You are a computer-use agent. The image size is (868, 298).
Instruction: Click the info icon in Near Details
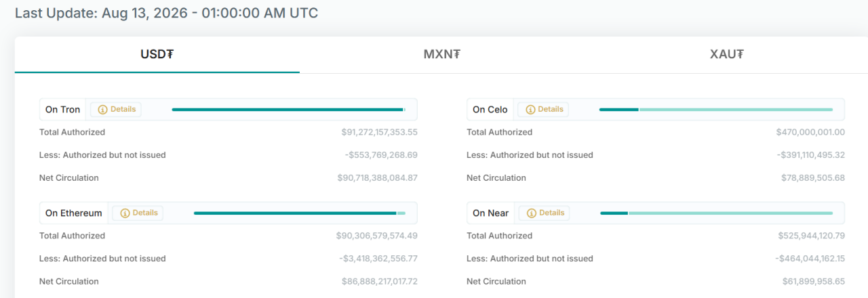pyautogui.click(x=532, y=213)
